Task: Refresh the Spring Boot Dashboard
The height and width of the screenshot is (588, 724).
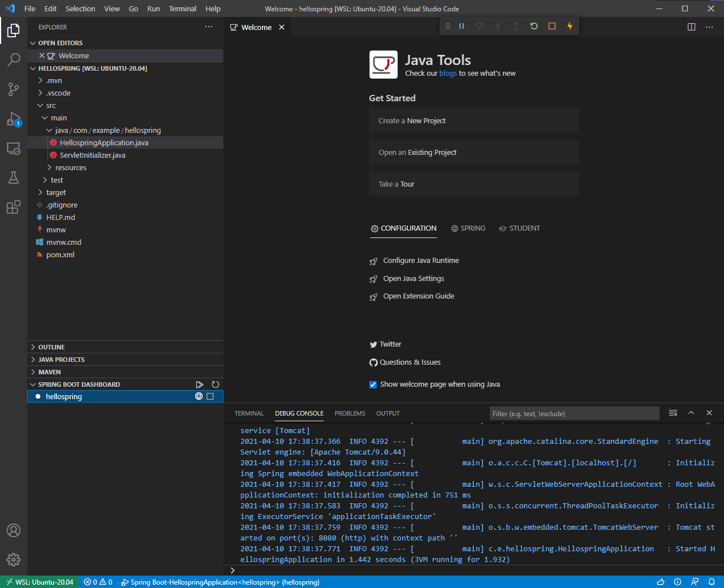Action: [x=216, y=384]
